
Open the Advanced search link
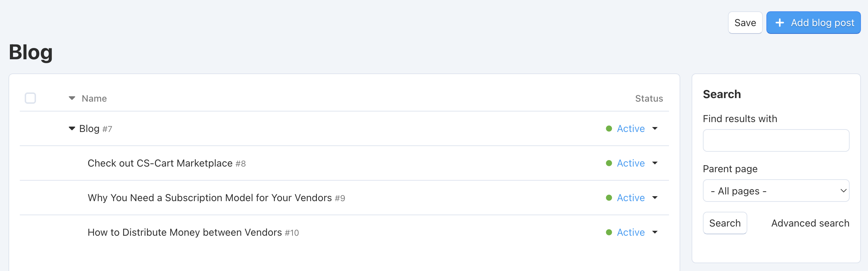tap(810, 223)
